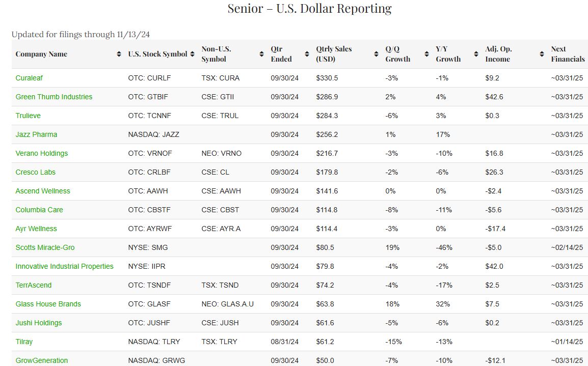
Task: Click Q/Q Growth sort icon
Action: coord(426,54)
